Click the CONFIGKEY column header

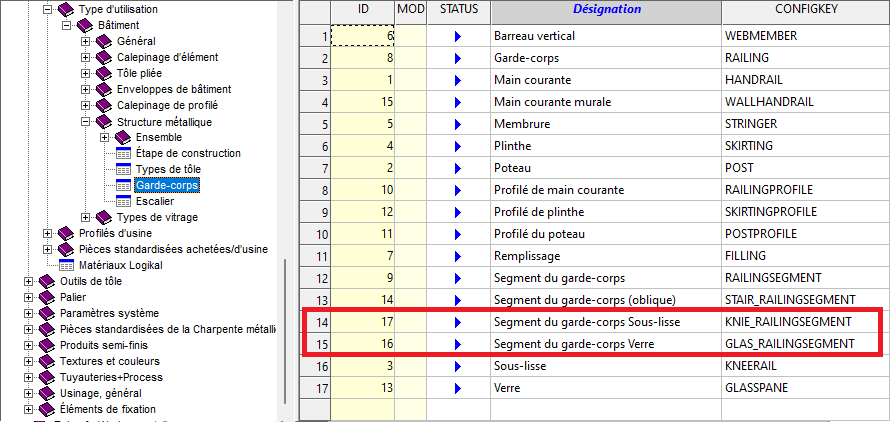click(806, 10)
